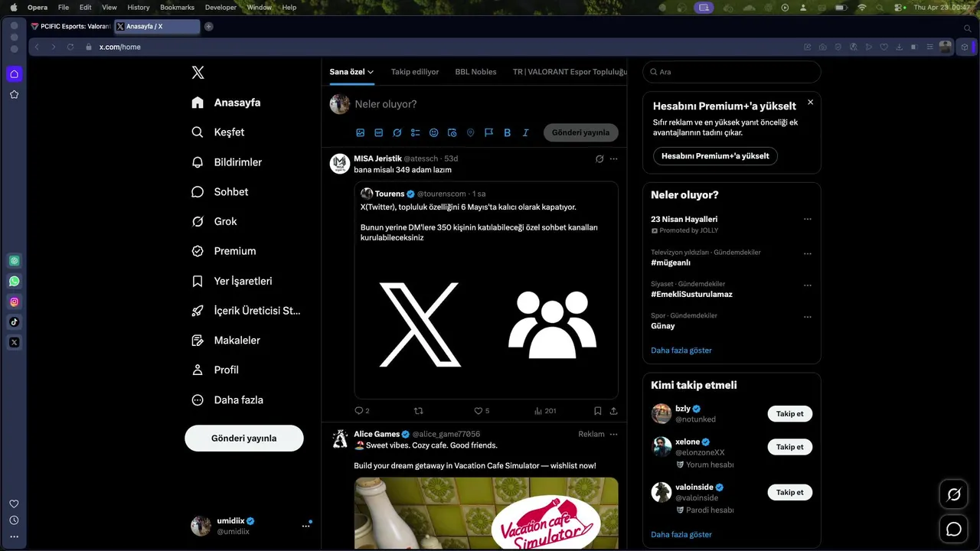The image size is (980, 551).
Task: Open floating messages chat button
Action: click(x=954, y=529)
